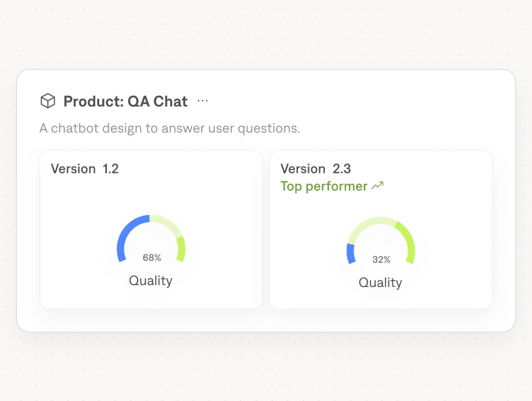The height and width of the screenshot is (401, 532).
Task: Click the product cube icon
Action: tap(47, 101)
